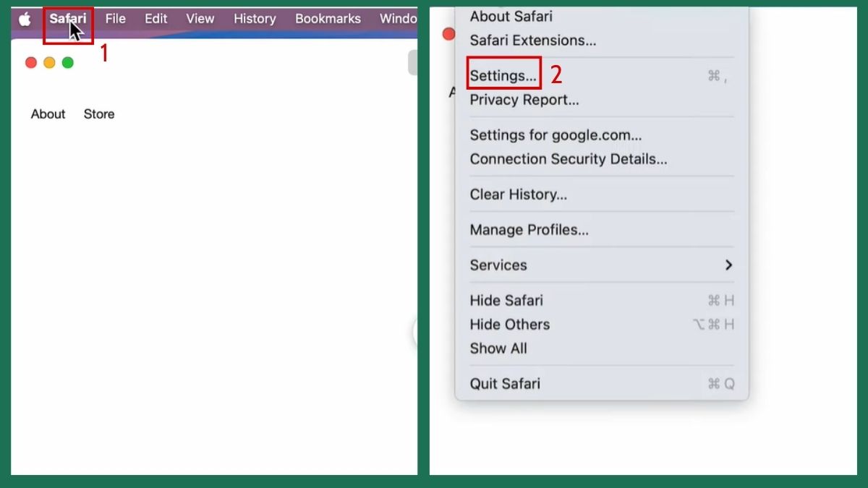Choose Manage Profiles… from the menu
Image resolution: width=868 pixels, height=488 pixels.
point(529,230)
